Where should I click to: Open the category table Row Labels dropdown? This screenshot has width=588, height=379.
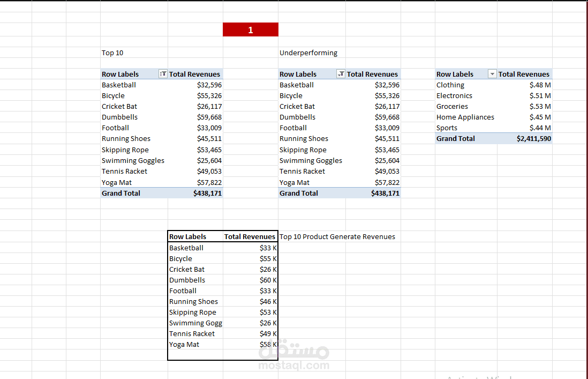(492, 74)
